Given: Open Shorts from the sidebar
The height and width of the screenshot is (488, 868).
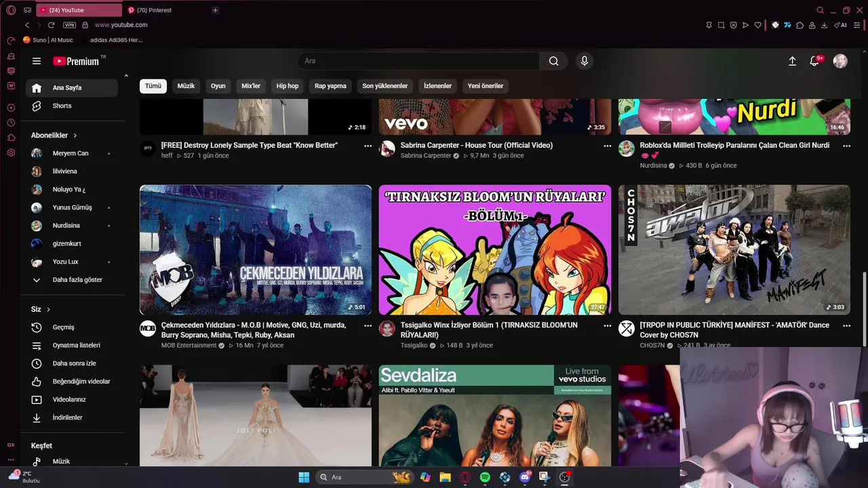Looking at the screenshot, I should (72, 106).
